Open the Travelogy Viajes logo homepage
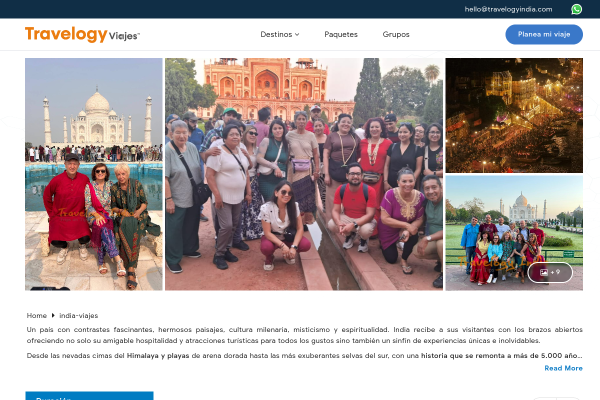Screen dimensions: 600x400 tap(82, 34)
